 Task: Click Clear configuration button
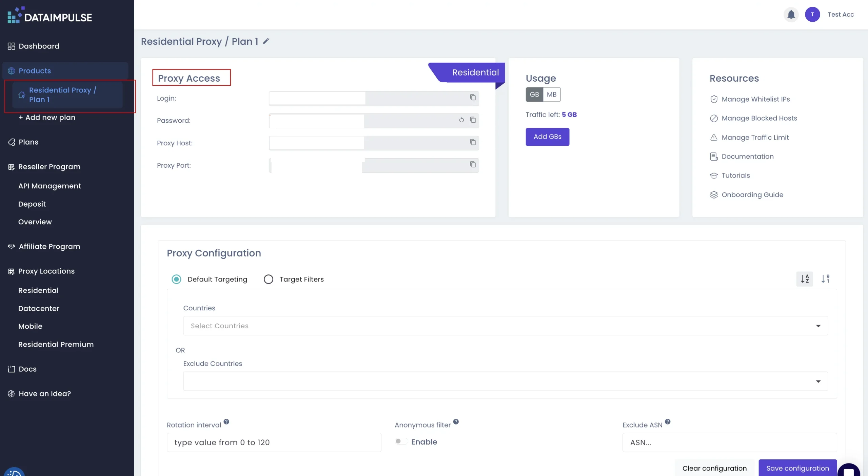[714, 468]
